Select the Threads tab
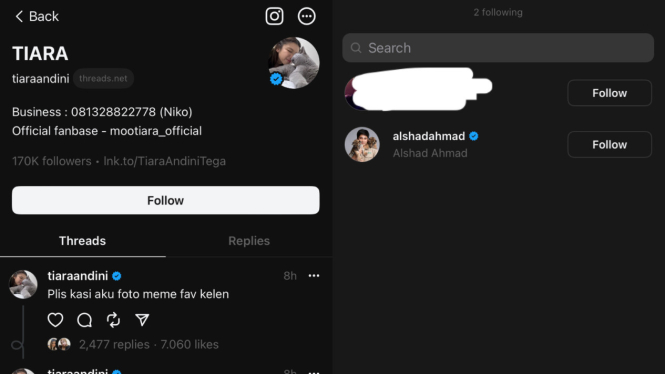 point(82,241)
